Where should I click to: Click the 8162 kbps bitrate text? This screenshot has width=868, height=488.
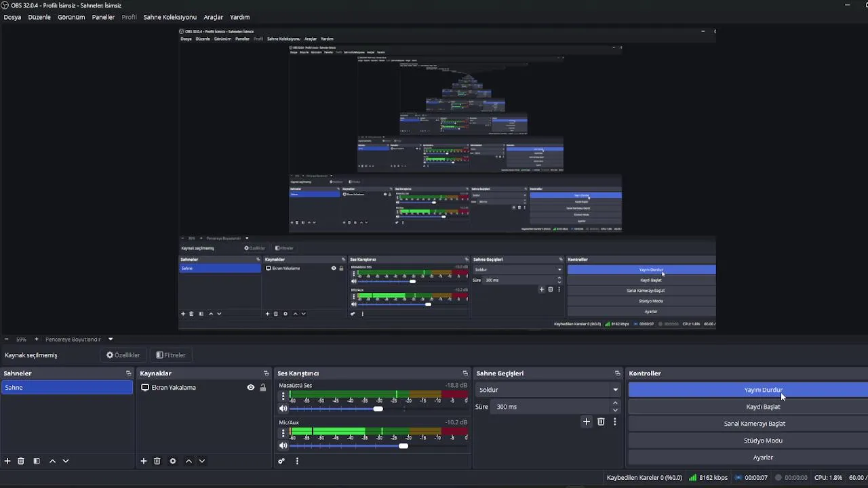coord(713,478)
